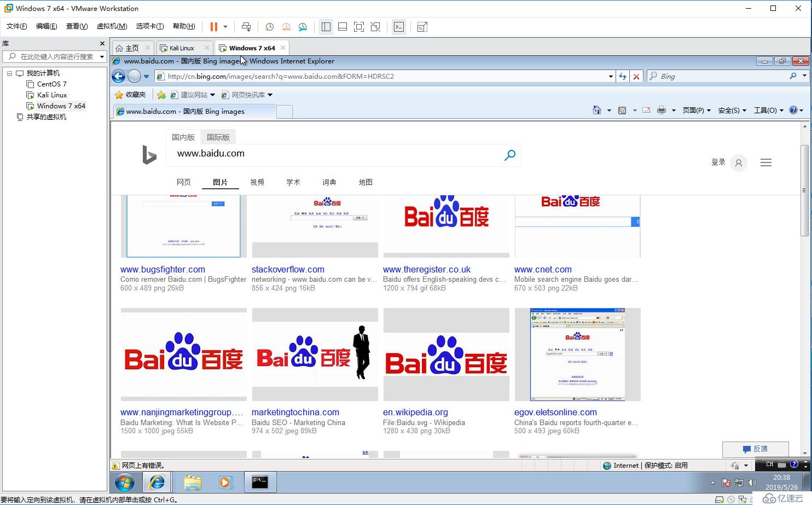Click the console view icon in VMware toolbar
The height and width of the screenshot is (505, 812).
click(x=399, y=27)
